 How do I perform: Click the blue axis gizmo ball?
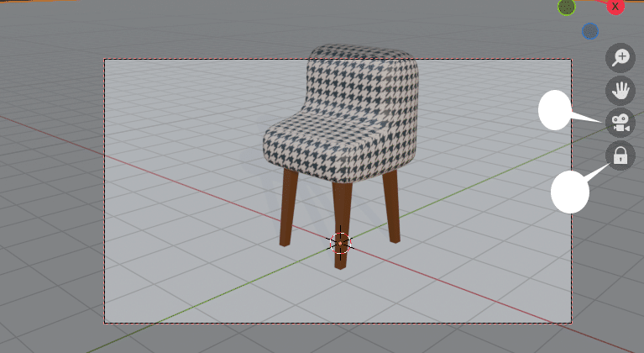[x=590, y=31]
